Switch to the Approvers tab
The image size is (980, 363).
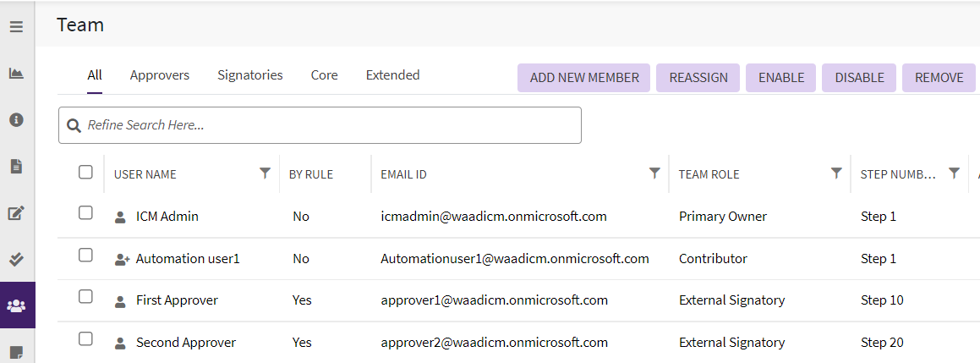160,75
